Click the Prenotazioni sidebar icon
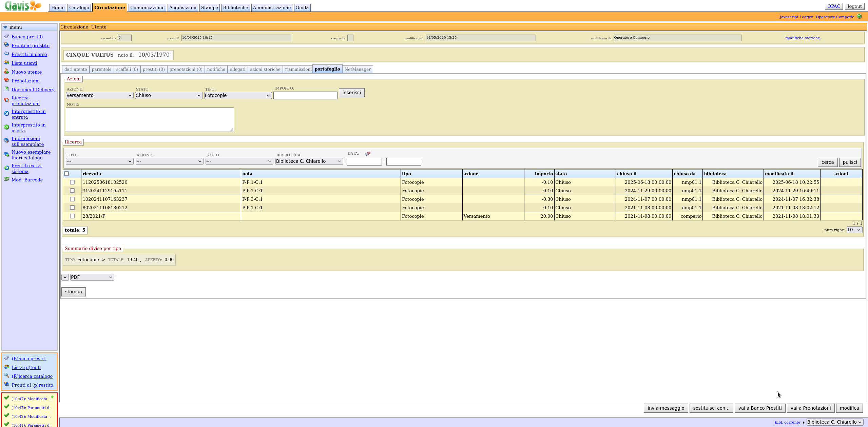Screen dimensions: 868x427 tap(6, 80)
